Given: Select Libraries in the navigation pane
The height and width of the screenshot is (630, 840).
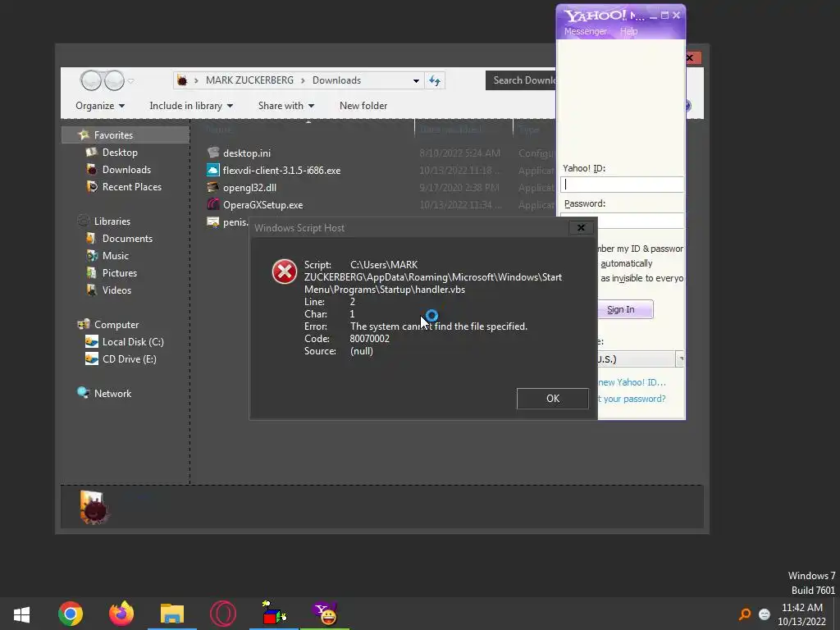Looking at the screenshot, I should (x=112, y=221).
